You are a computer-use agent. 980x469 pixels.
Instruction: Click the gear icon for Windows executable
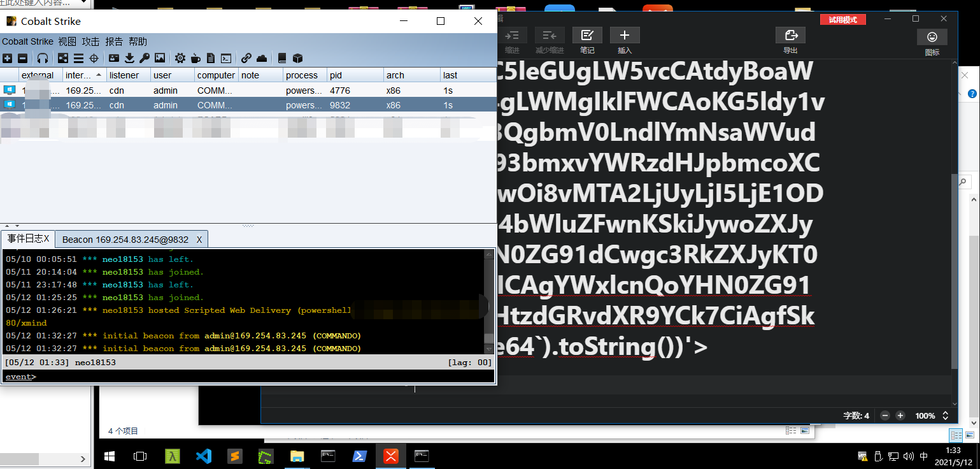(x=180, y=58)
